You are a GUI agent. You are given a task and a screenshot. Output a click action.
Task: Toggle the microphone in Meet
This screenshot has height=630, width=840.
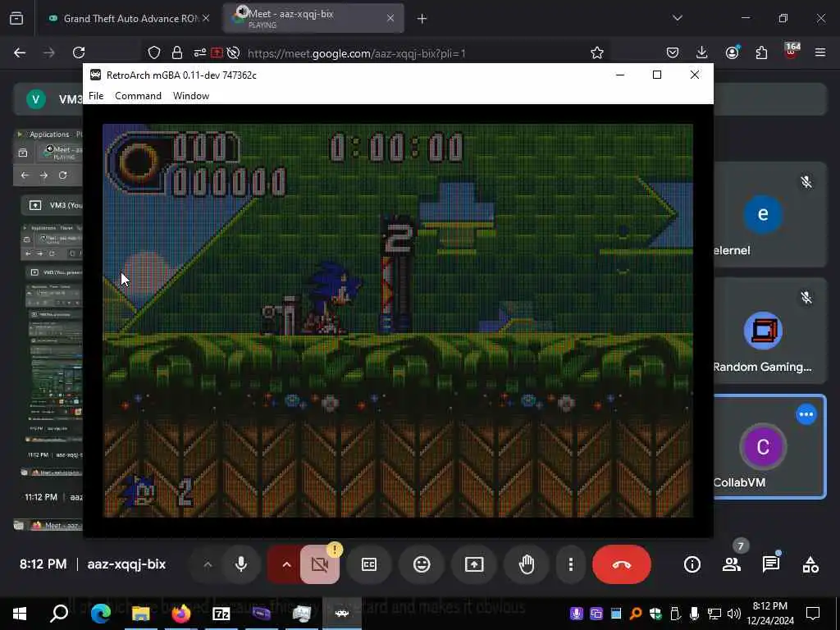pos(241,564)
